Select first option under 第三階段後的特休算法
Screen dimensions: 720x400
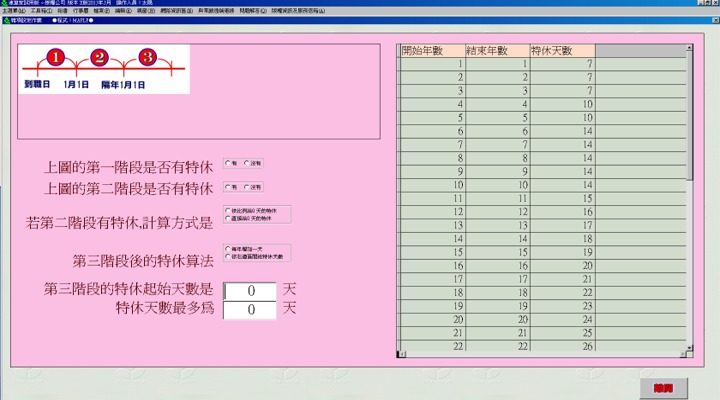coord(228,248)
